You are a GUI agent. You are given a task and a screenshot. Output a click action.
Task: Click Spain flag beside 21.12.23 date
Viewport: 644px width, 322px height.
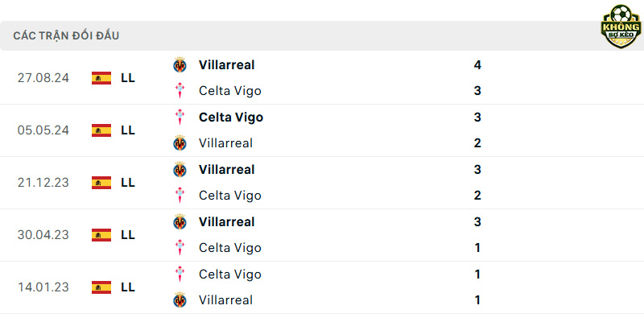(x=101, y=183)
